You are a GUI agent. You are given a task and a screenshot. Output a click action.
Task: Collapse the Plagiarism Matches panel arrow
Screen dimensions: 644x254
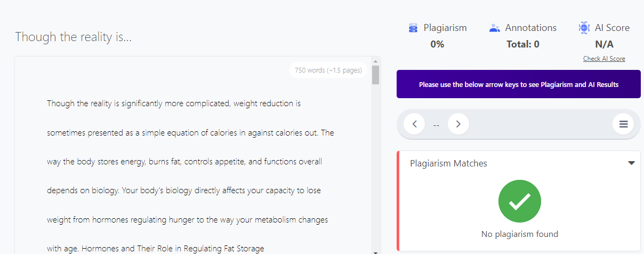point(631,163)
